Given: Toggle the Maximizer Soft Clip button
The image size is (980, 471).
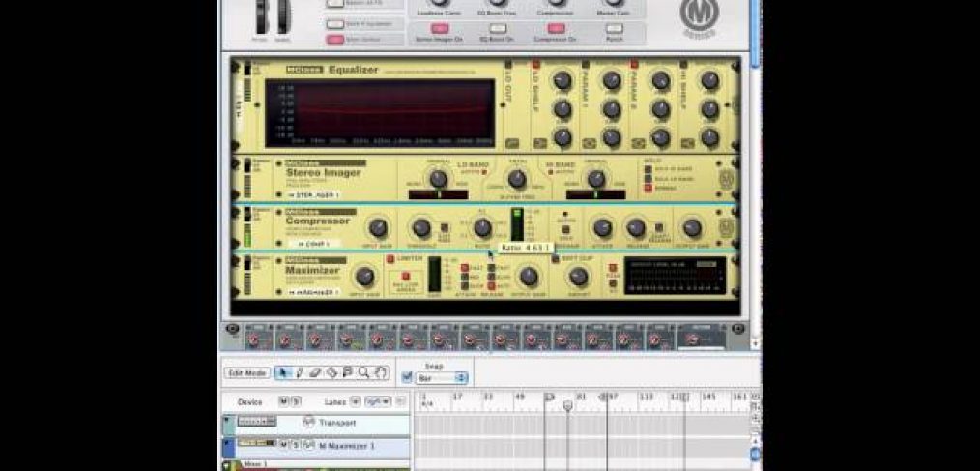Looking at the screenshot, I should [556, 259].
